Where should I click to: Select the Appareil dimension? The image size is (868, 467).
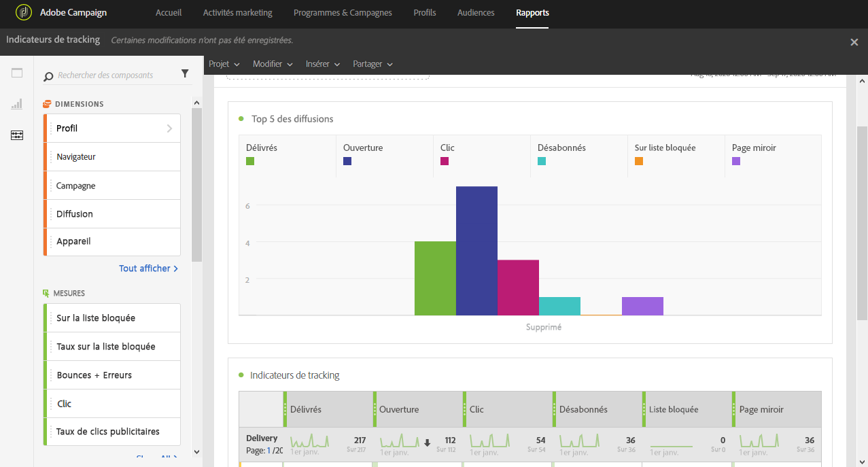(x=112, y=241)
